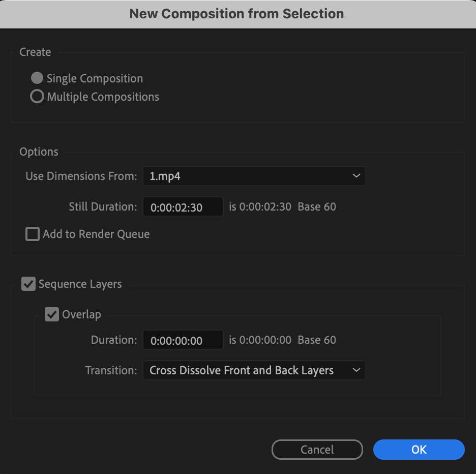Select the Single Composition radio button
The width and height of the screenshot is (476, 474).
tap(37, 78)
